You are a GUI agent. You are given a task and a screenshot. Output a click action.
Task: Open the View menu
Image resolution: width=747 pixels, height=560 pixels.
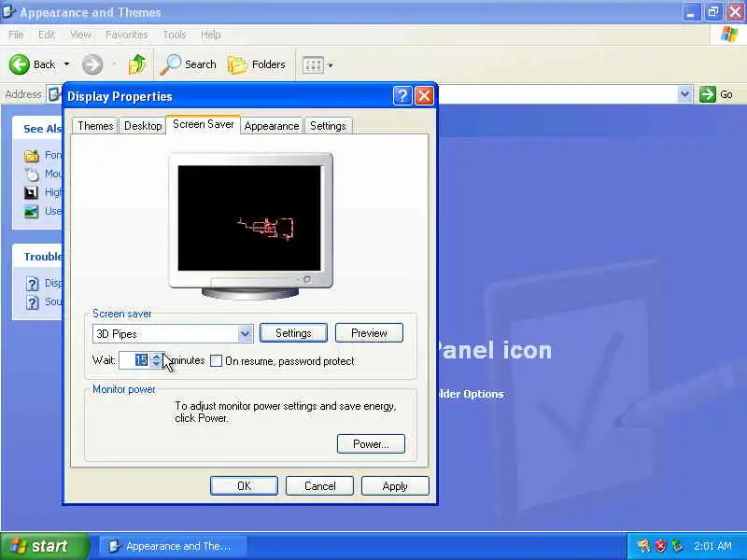[80, 35]
